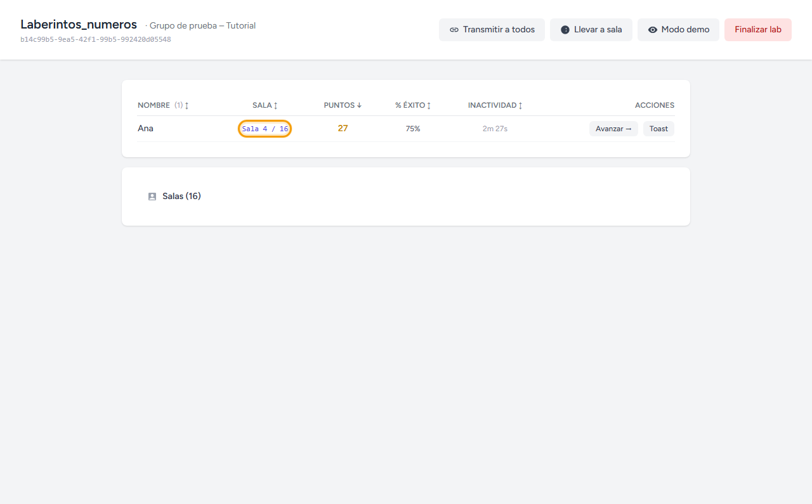This screenshot has height=504, width=812.
Task: Click the eye icon in Modo demo
Action: pos(652,30)
